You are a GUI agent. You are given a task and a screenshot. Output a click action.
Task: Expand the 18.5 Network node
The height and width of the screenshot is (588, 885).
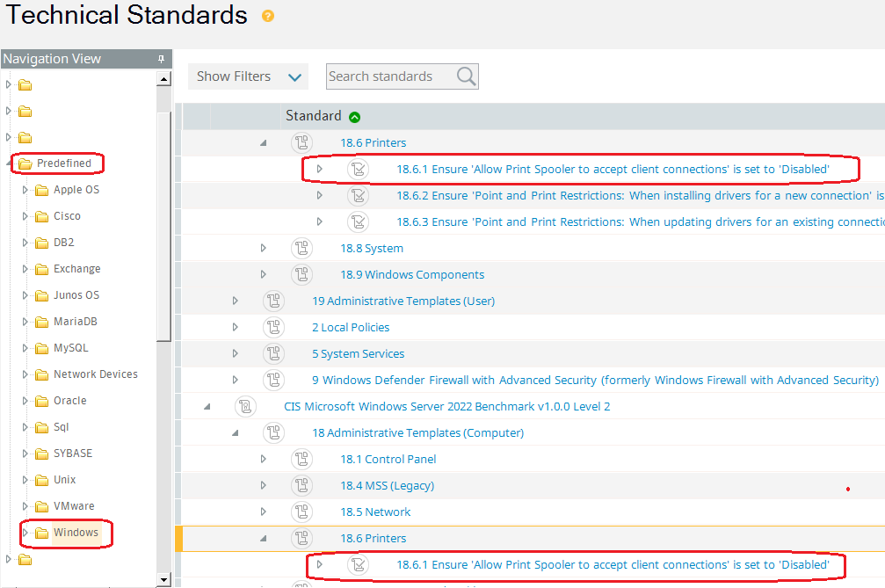pyautogui.click(x=263, y=512)
